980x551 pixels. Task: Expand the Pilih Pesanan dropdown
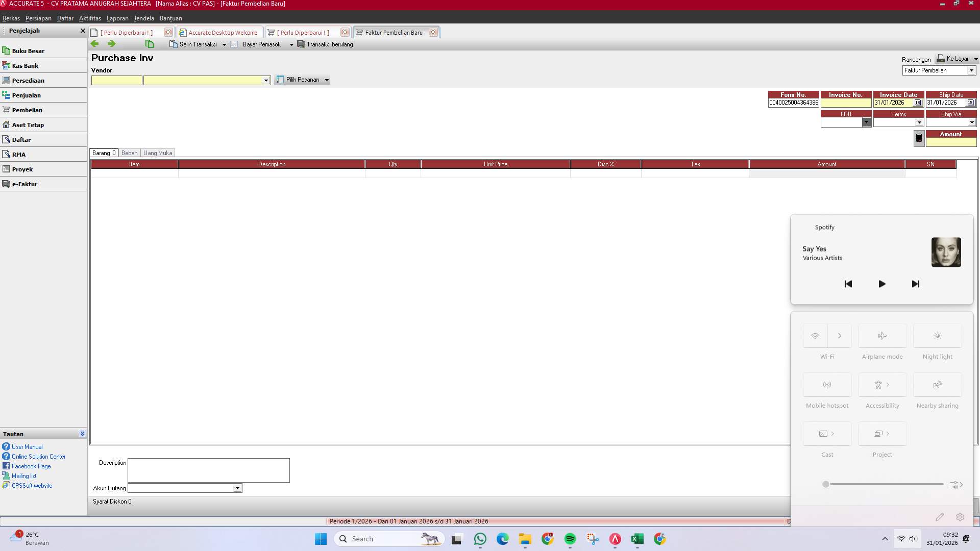[x=327, y=80]
